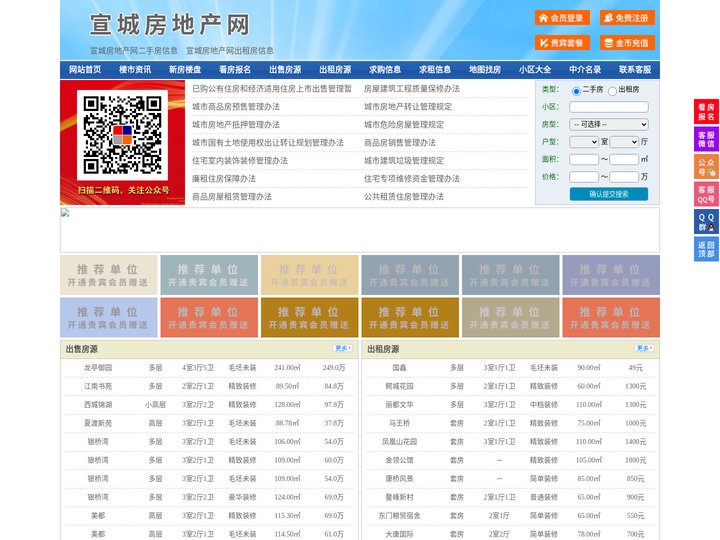This screenshot has width=720, height=540.
Task: Go to 网站首页 in navigation bar
Action: [85, 70]
